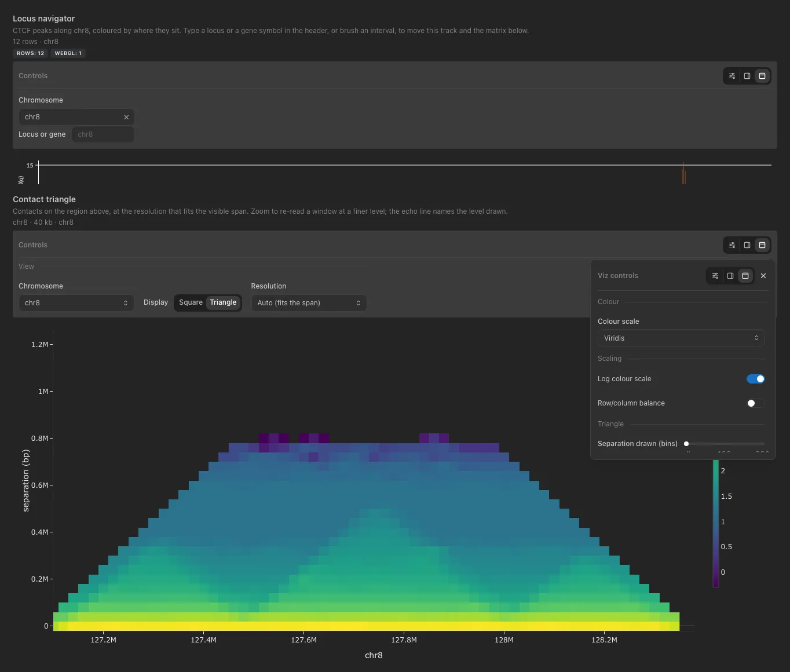Click the WEBGL: 1 badge
The width and height of the screenshot is (790, 672).
68,53
